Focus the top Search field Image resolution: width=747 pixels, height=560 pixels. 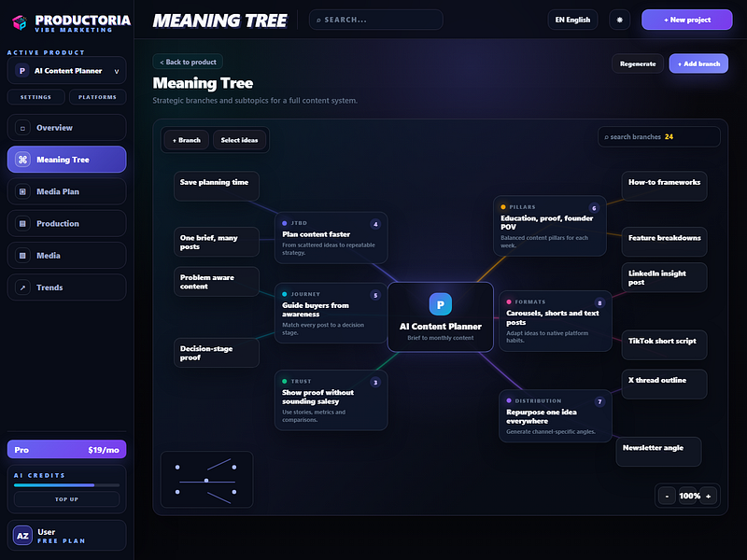(x=376, y=20)
